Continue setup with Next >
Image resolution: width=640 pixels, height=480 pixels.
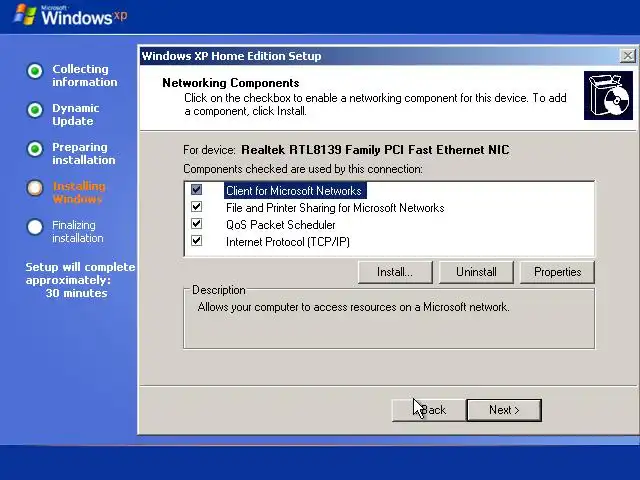tap(504, 410)
